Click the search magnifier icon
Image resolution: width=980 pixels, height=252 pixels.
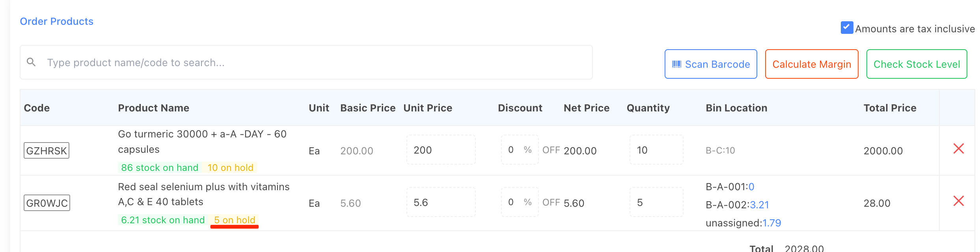[x=31, y=62]
